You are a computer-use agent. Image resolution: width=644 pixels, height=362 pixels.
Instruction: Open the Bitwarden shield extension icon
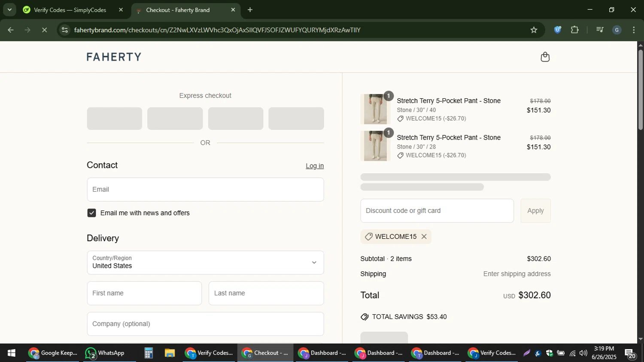557,30
